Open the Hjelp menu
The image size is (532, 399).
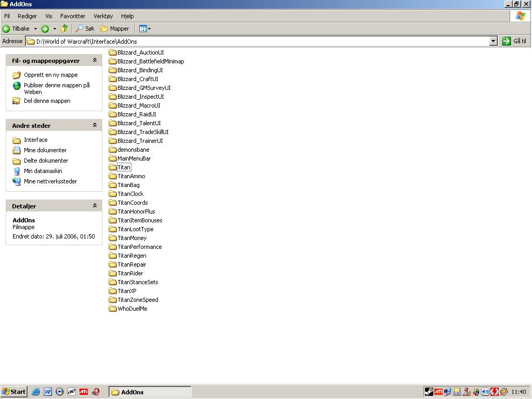(127, 16)
